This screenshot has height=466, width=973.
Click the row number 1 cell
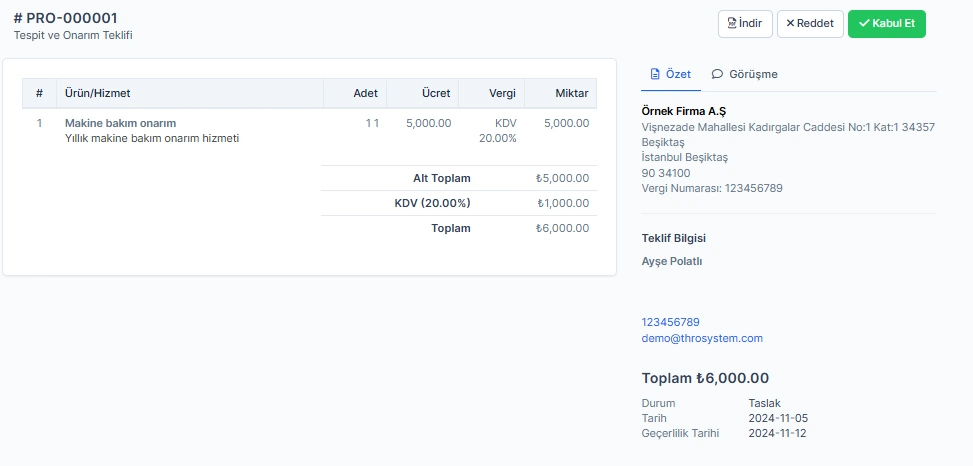click(39, 123)
